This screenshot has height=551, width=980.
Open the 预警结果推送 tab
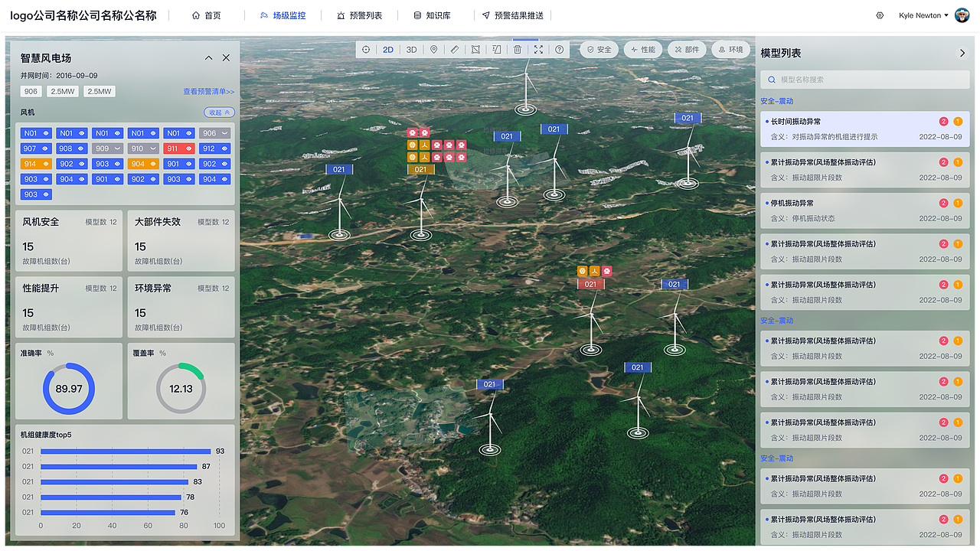513,15
